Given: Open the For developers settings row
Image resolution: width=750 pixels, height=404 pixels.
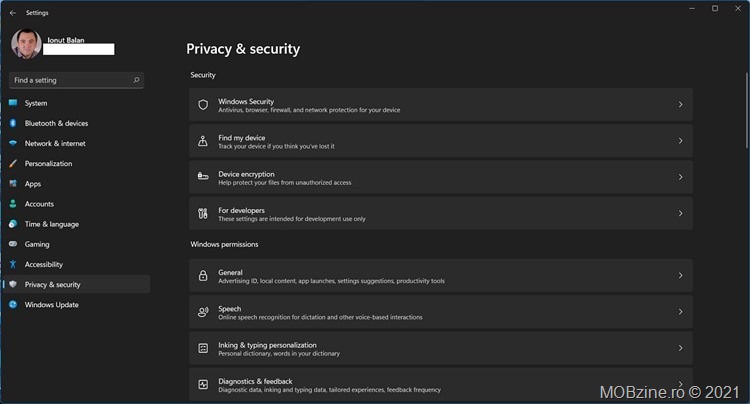Looking at the screenshot, I should click(x=441, y=213).
